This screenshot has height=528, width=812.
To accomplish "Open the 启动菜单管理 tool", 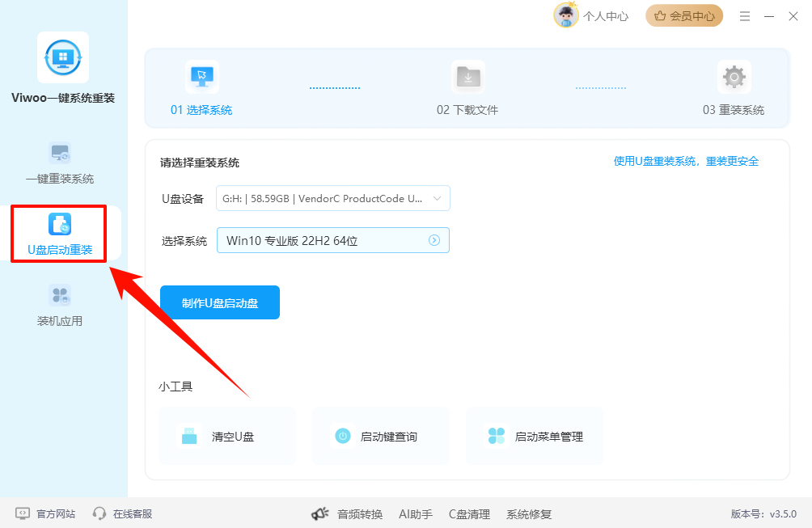I will click(x=535, y=436).
